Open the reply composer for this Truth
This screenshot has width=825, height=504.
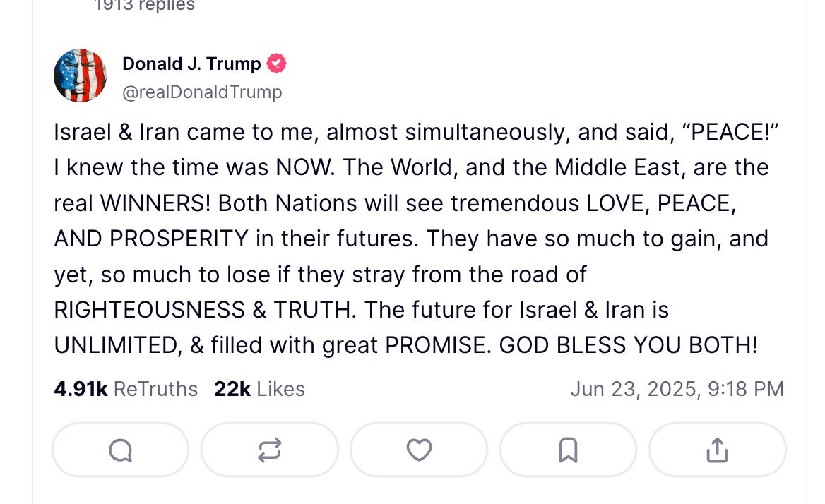point(120,449)
